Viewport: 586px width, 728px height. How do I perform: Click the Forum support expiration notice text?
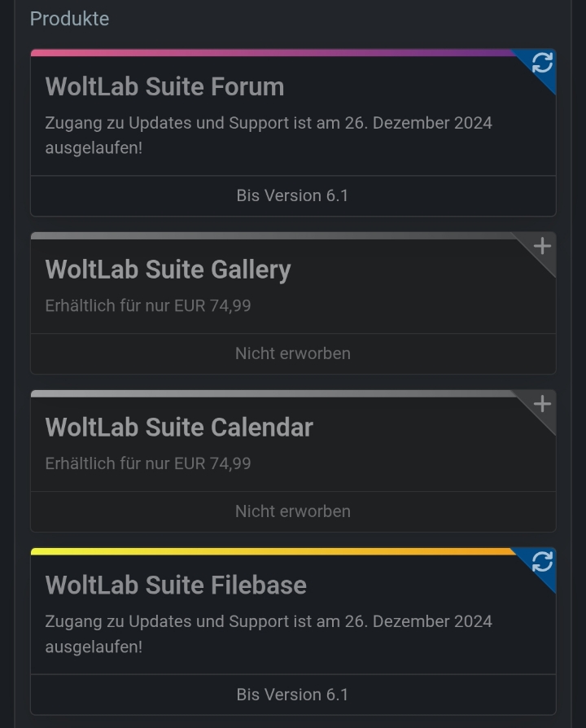269,135
